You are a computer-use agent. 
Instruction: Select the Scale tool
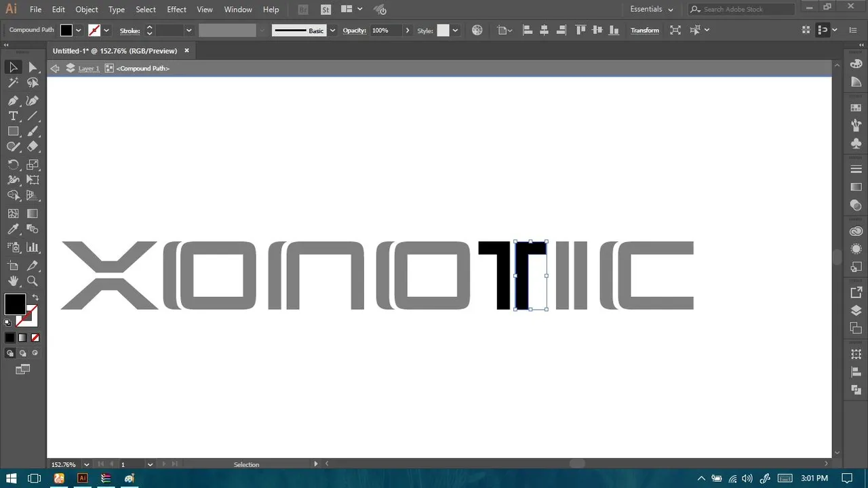tap(33, 165)
